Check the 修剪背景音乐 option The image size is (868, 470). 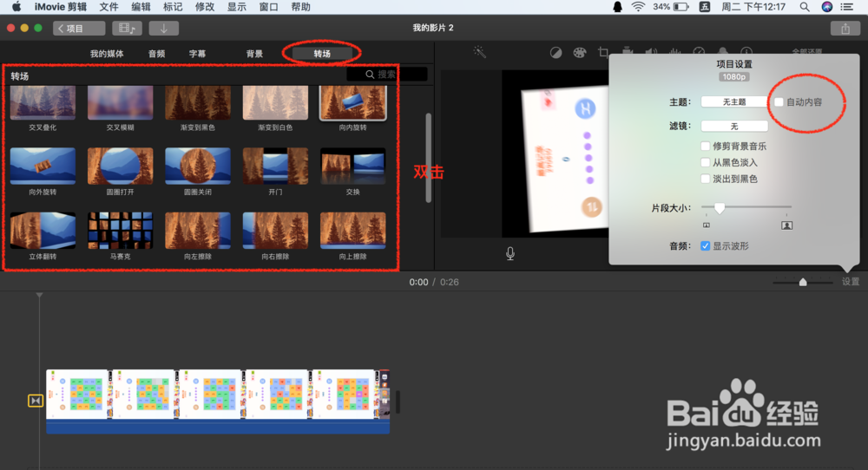(705, 146)
